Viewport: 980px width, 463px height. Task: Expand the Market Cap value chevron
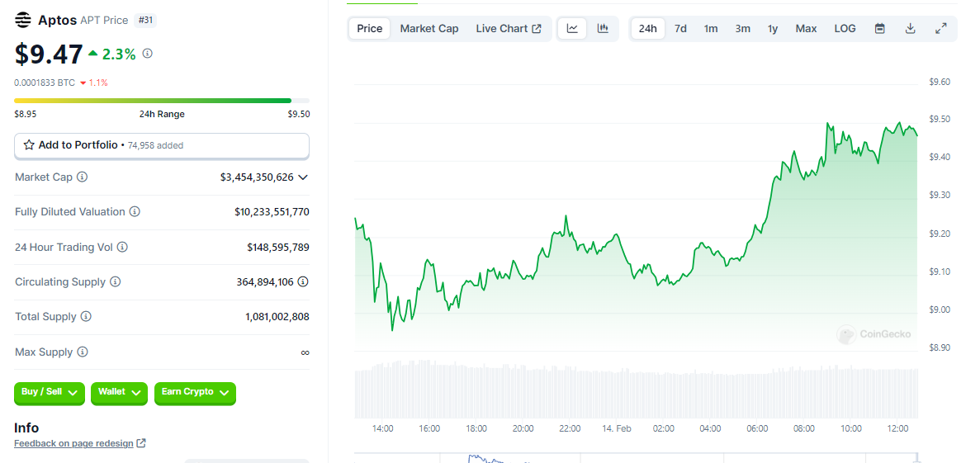[x=303, y=177]
